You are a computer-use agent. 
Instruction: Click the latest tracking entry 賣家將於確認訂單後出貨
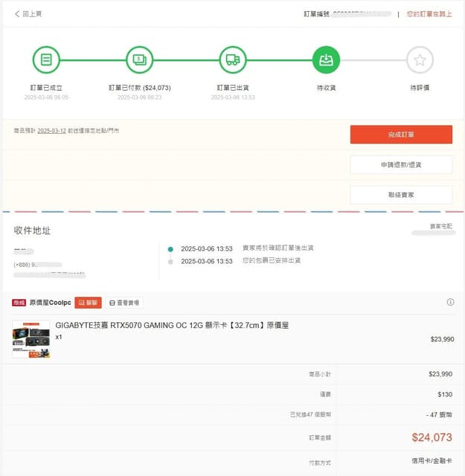[278, 248]
